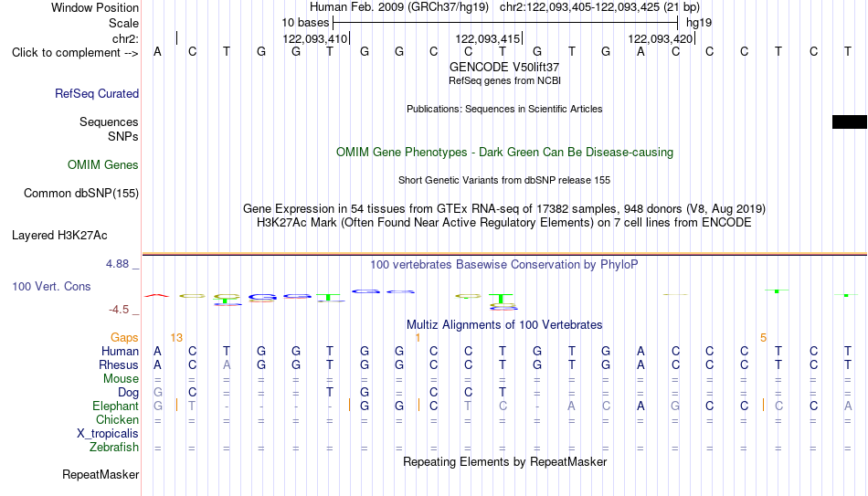Click the SNPs track label
The height and width of the screenshot is (496, 868).
(x=123, y=136)
